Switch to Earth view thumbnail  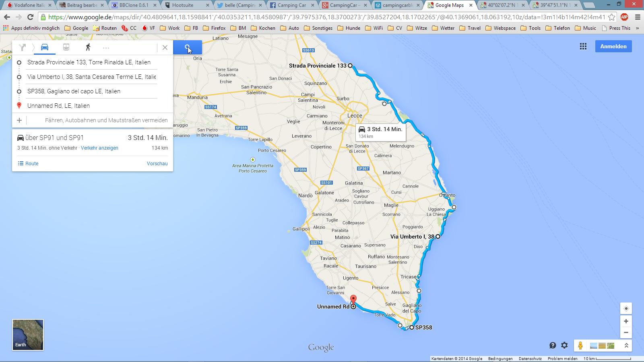pos(28,335)
